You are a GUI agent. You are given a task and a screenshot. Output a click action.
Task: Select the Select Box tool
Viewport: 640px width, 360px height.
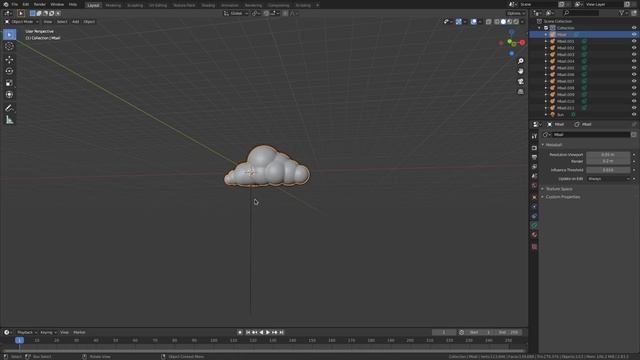coord(9,35)
